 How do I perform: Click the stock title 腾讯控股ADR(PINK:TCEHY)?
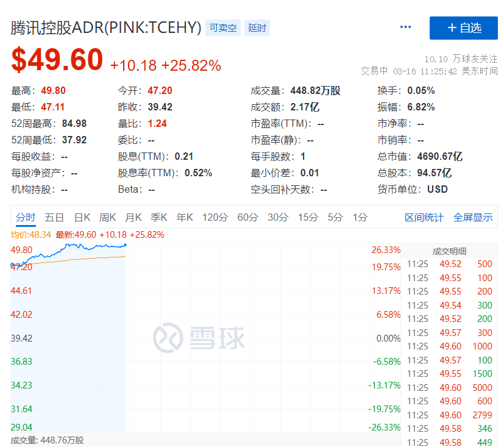click(x=106, y=27)
